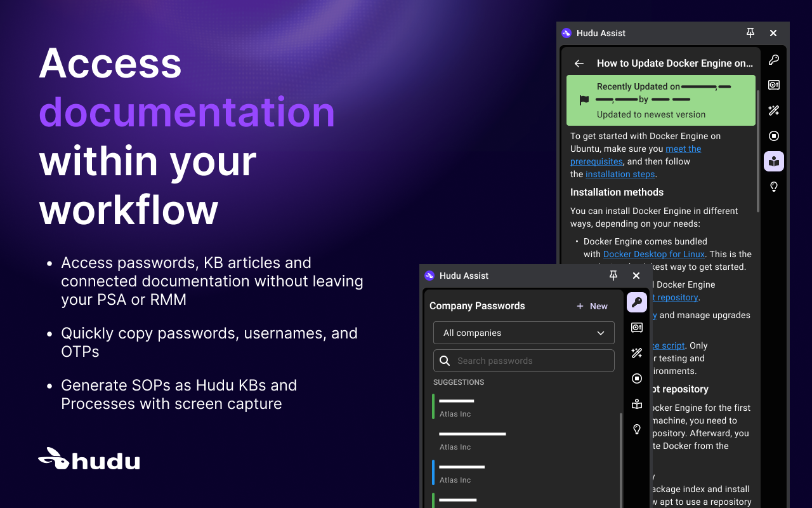Expand the All companies dropdown
Image resolution: width=812 pixels, height=508 pixels.
524,333
